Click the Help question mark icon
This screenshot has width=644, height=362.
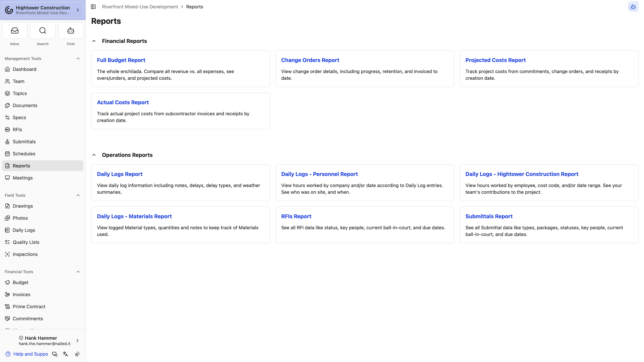(8, 354)
